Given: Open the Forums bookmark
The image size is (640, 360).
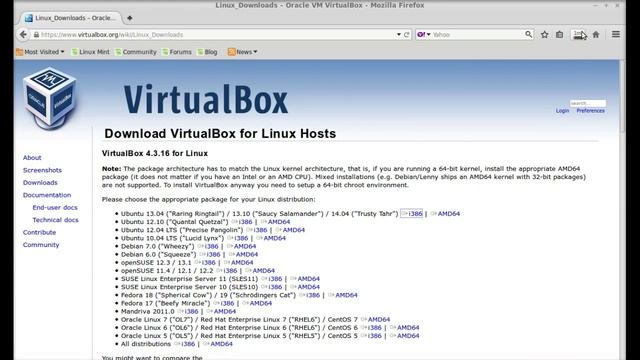Looking at the screenshot, I should (177, 52).
